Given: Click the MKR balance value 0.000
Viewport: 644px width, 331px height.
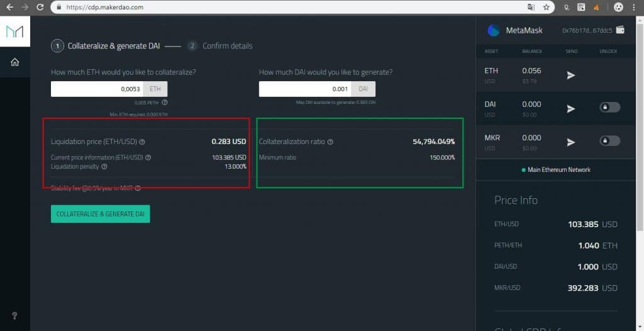Looking at the screenshot, I should [531, 138].
